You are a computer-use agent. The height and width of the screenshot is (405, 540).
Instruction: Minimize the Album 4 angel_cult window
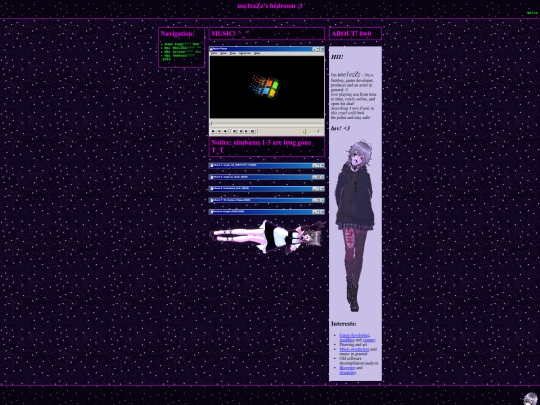click(314, 166)
